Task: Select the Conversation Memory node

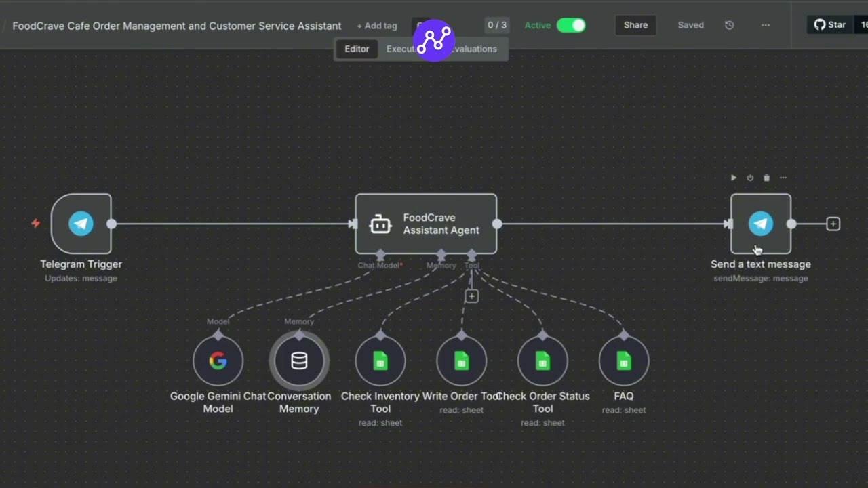Action: click(x=299, y=361)
